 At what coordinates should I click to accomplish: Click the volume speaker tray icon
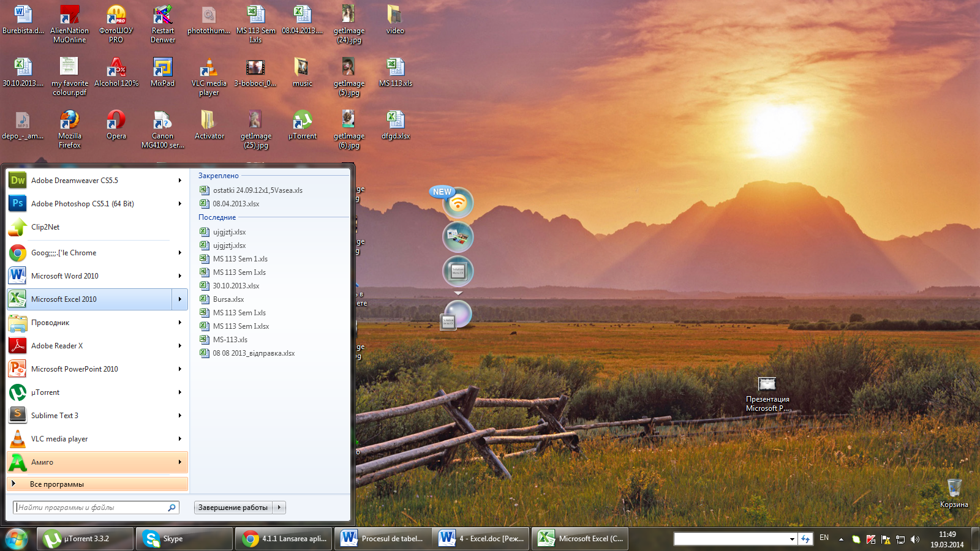pyautogui.click(x=915, y=539)
